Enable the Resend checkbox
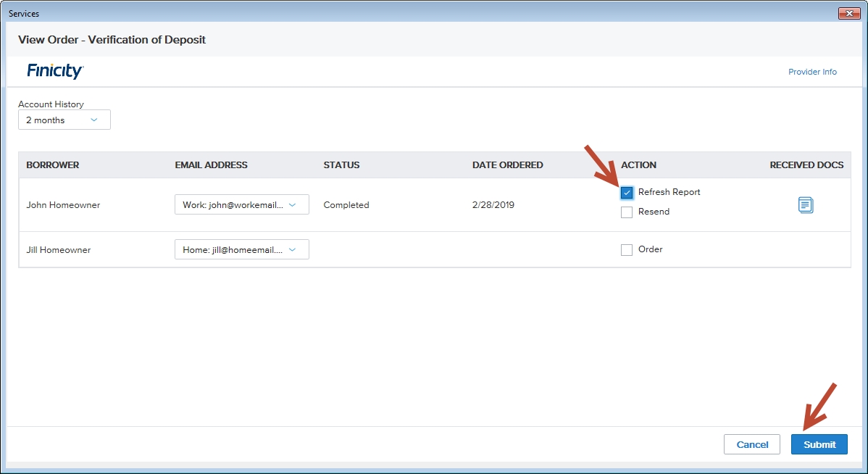The image size is (868, 474). click(x=627, y=212)
